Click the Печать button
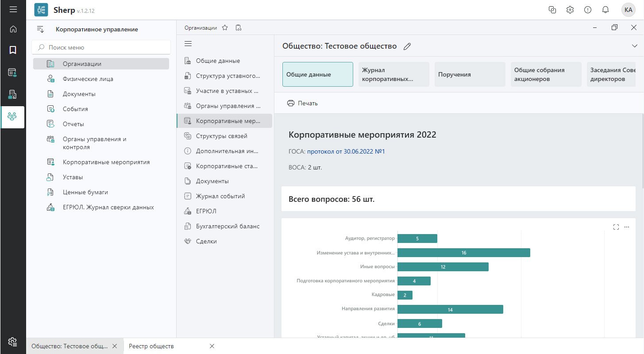 [x=303, y=103]
